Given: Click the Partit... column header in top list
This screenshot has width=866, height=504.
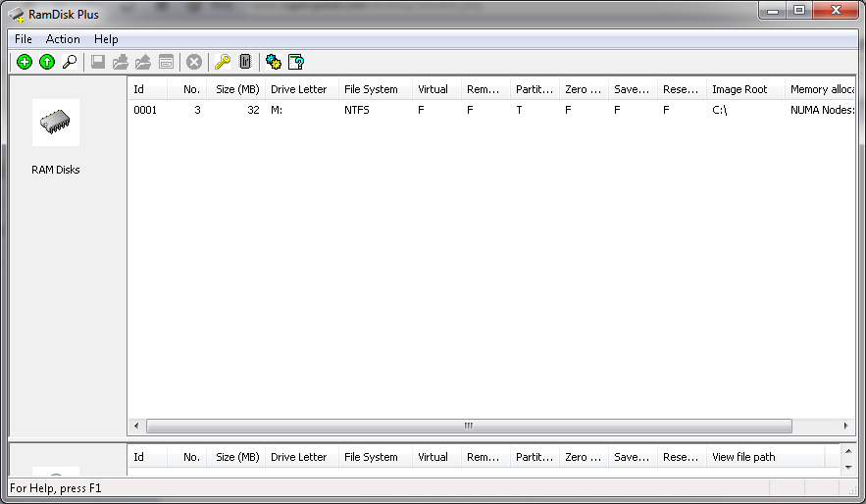Looking at the screenshot, I should tap(535, 89).
